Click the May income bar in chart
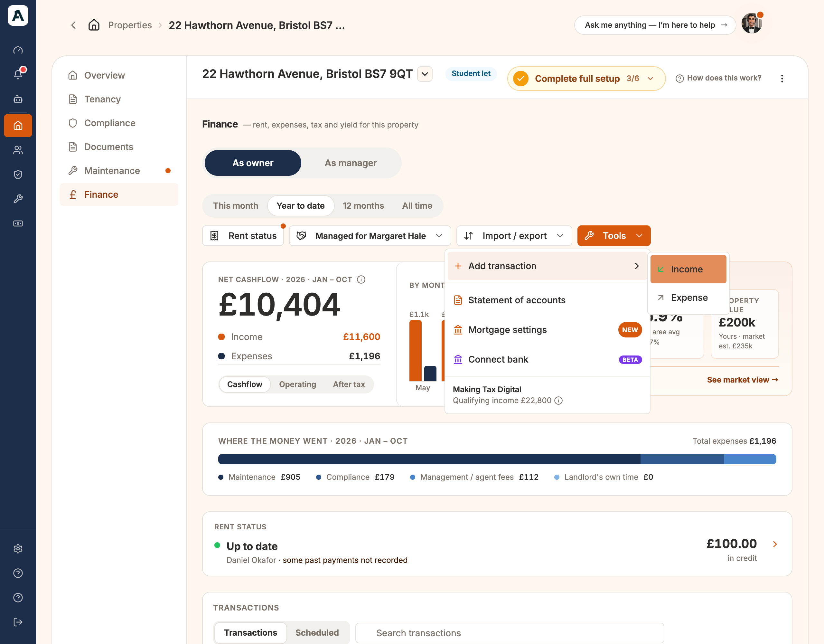 (x=416, y=351)
